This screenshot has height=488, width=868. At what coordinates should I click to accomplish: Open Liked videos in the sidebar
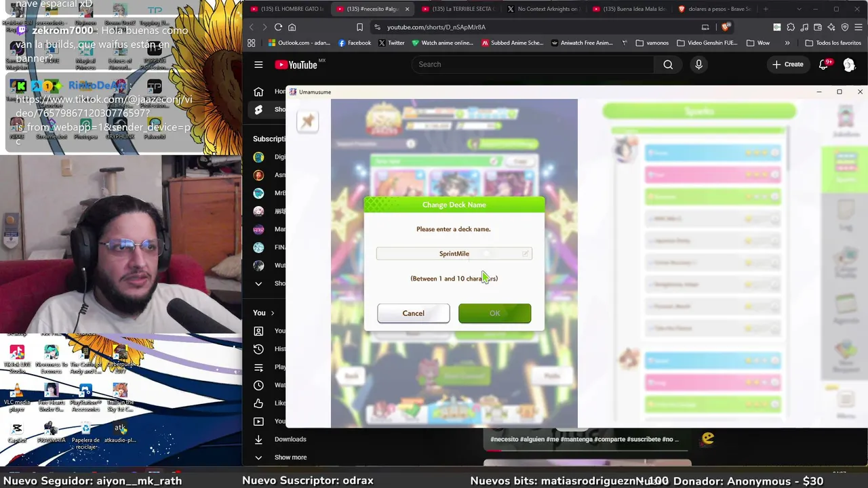pyautogui.click(x=269, y=403)
